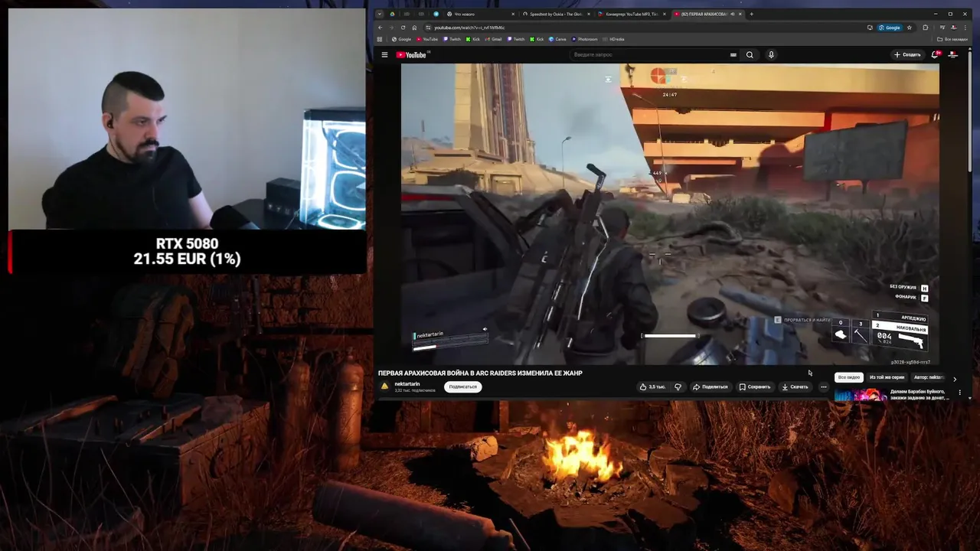Open the on-screen keyboard icon in search box
Viewport: 980px width, 551px height.
coord(733,54)
